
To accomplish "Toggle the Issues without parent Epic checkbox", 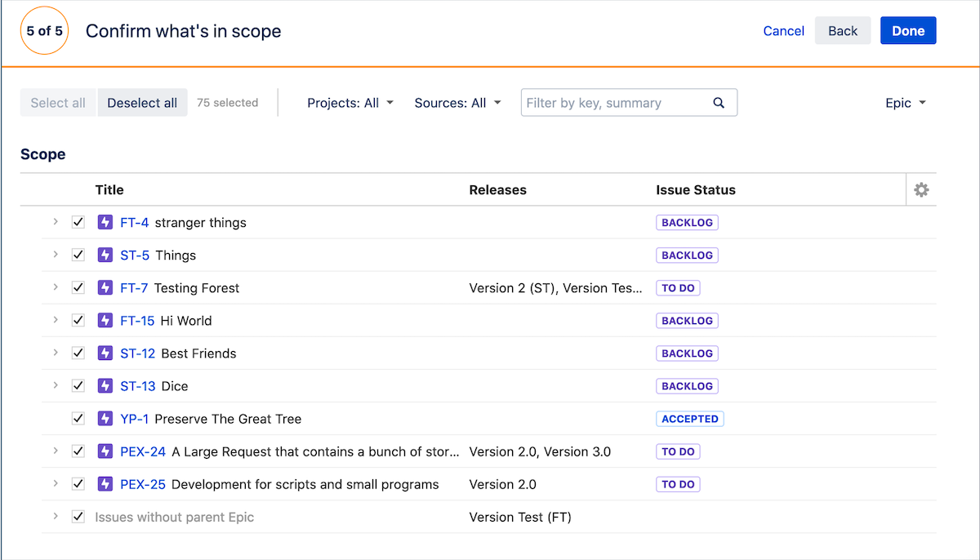I will coord(78,517).
